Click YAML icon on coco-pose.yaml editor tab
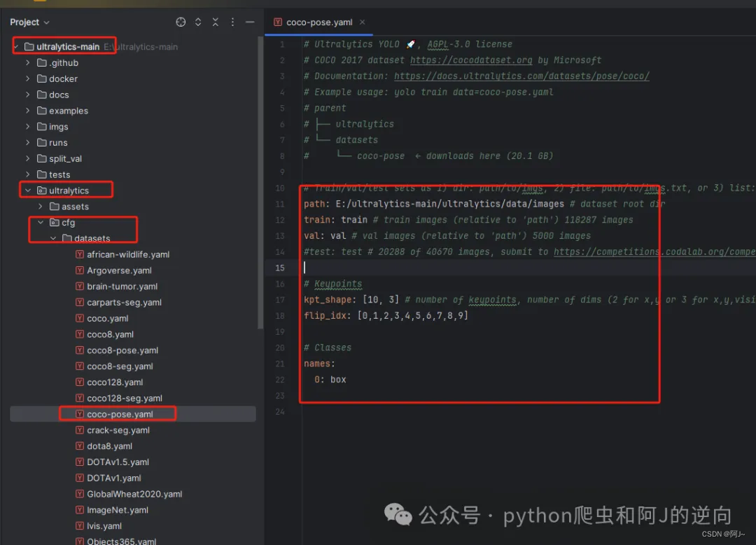The height and width of the screenshot is (545, 756). pyautogui.click(x=278, y=22)
